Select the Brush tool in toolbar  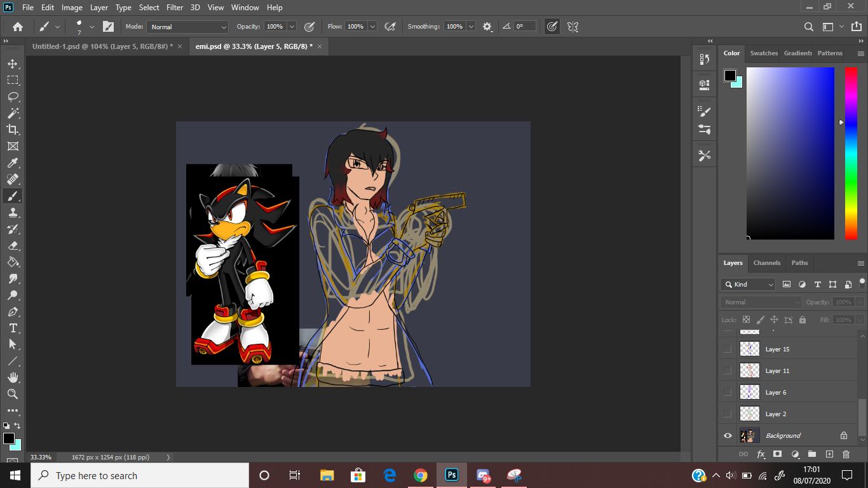tap(12, 196)
